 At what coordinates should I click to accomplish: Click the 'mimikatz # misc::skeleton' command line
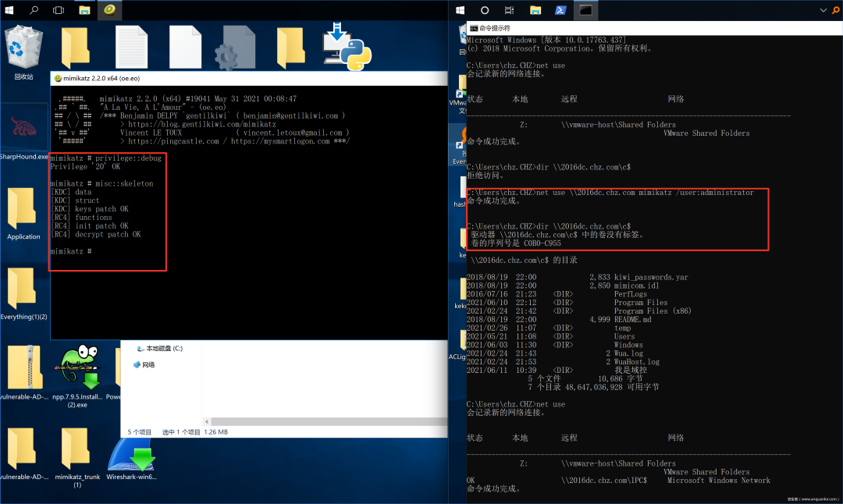tap(102, 183)
